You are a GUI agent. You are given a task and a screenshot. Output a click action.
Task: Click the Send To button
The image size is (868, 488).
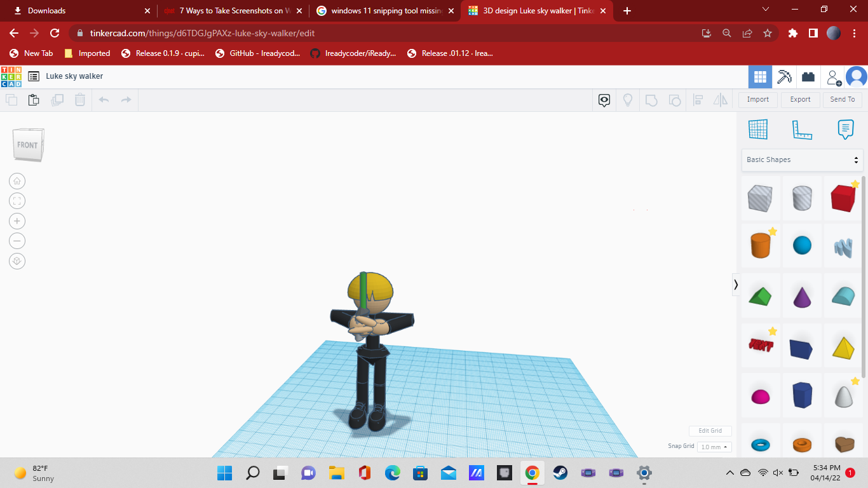pos(843,99)
